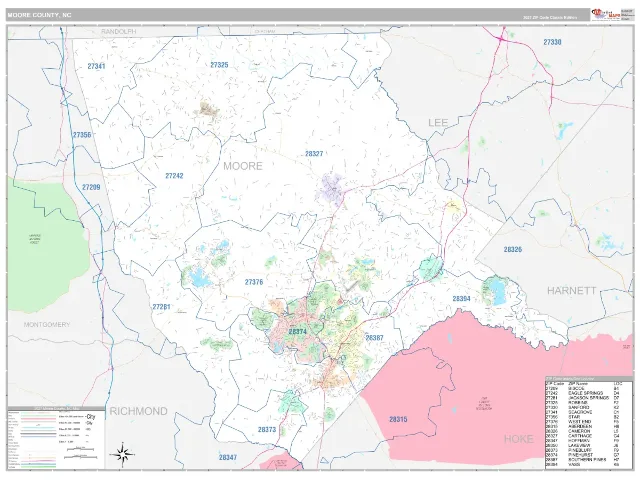
Task: Select ZIP code label 28387
Action: coord(374,338)
